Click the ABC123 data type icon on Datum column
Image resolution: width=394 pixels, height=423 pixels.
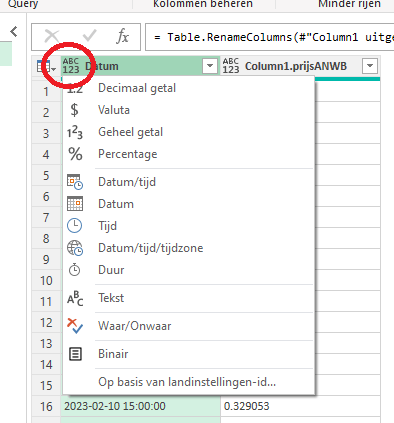71,66
